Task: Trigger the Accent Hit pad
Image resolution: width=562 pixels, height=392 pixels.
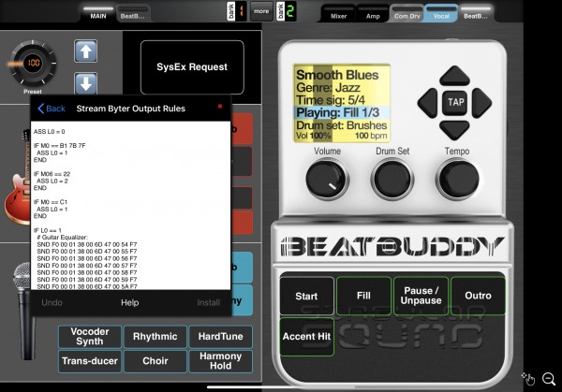Action: tap(307, 337)
